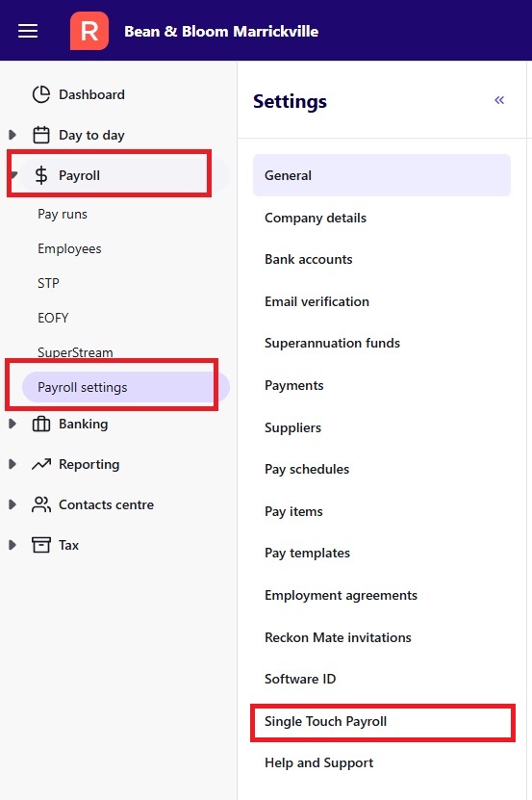Go to Employees under Payroll

69,249
